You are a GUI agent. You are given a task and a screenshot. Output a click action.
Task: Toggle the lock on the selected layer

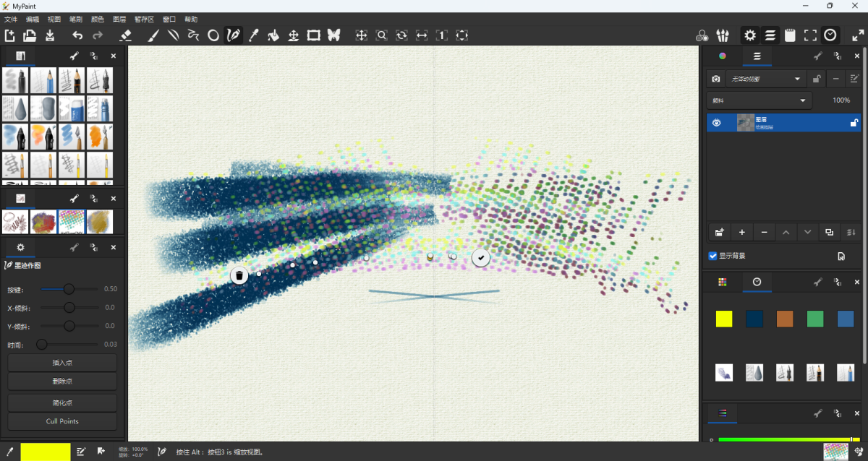pos(854,123)
